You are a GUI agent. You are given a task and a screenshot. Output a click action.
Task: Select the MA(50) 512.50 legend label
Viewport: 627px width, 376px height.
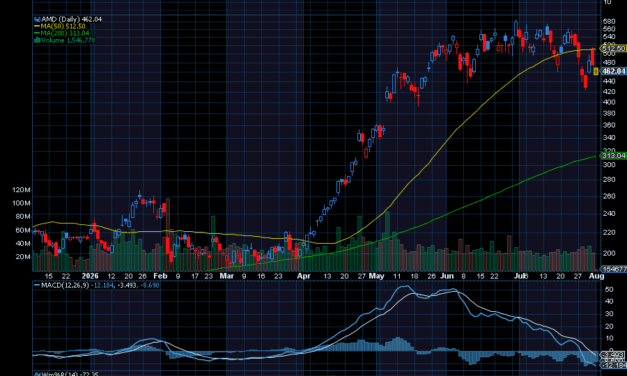click(x=63, y=26)
